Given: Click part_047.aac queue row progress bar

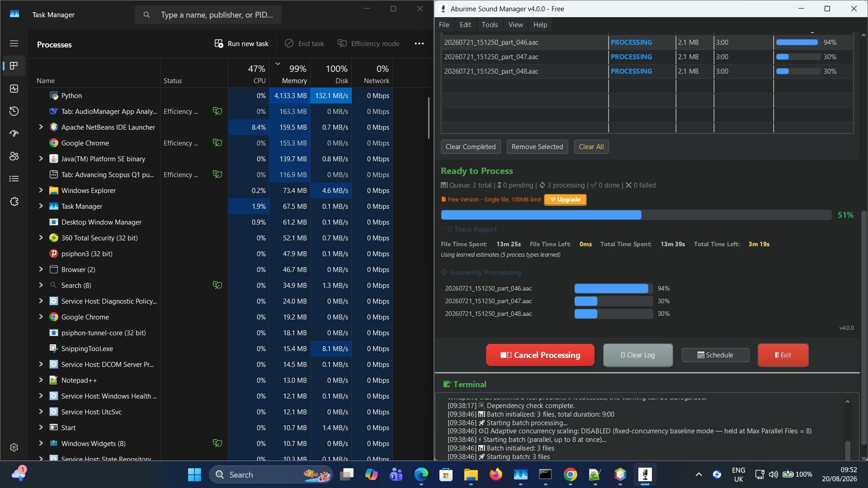Looking at the screenshot, I should 798,57.
